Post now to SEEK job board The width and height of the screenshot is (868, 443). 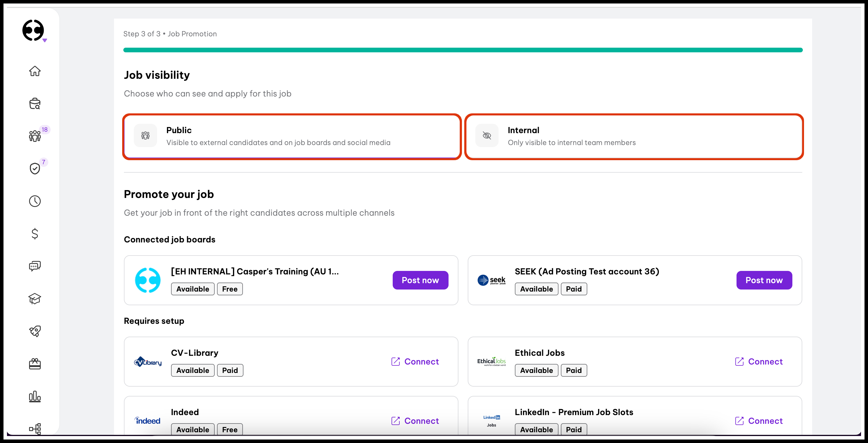tap(764, 280)
